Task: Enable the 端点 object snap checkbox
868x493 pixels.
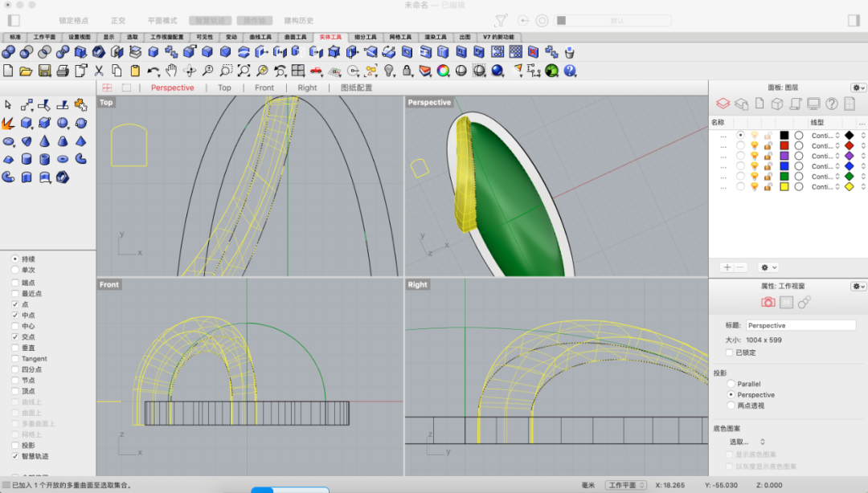Action: tap(15, 283)
